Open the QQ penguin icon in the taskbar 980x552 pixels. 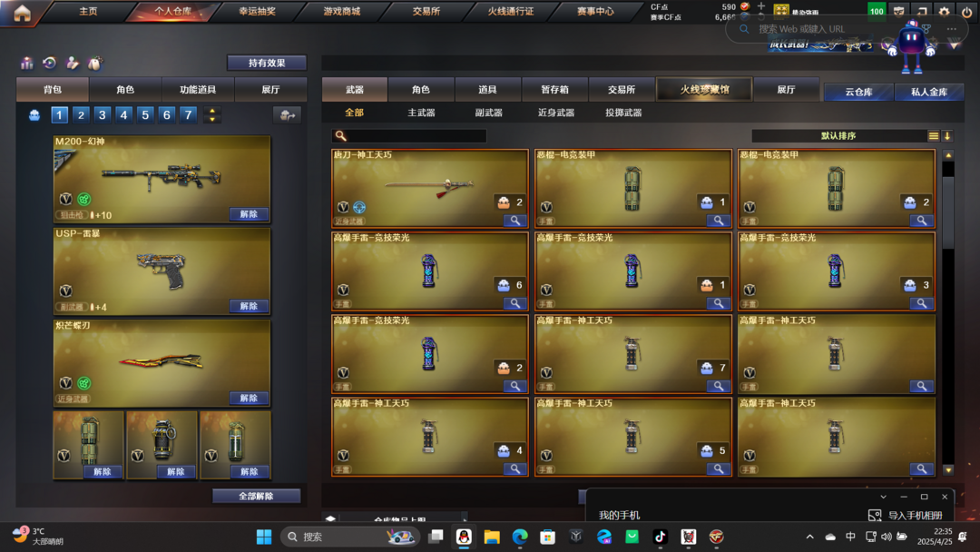(464, 537)
